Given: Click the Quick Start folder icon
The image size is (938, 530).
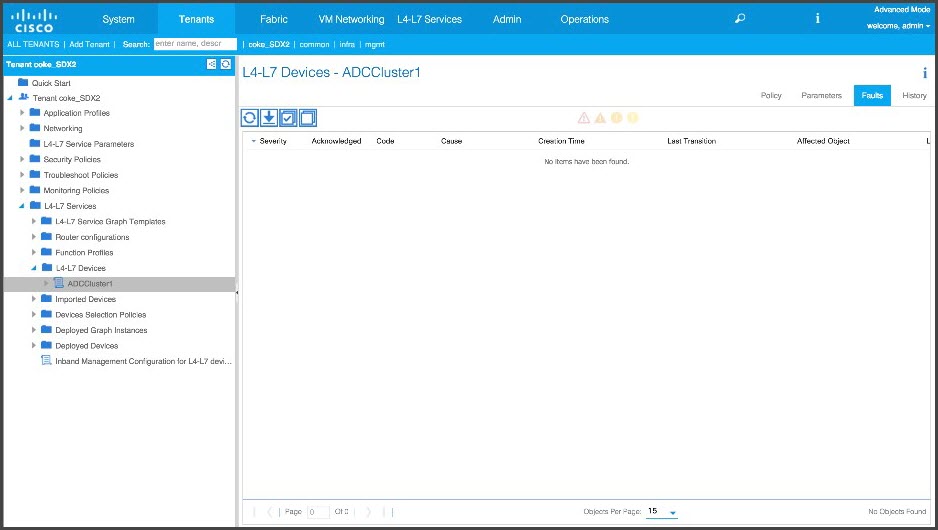Looking at the screenshot, I should [23, 83].
